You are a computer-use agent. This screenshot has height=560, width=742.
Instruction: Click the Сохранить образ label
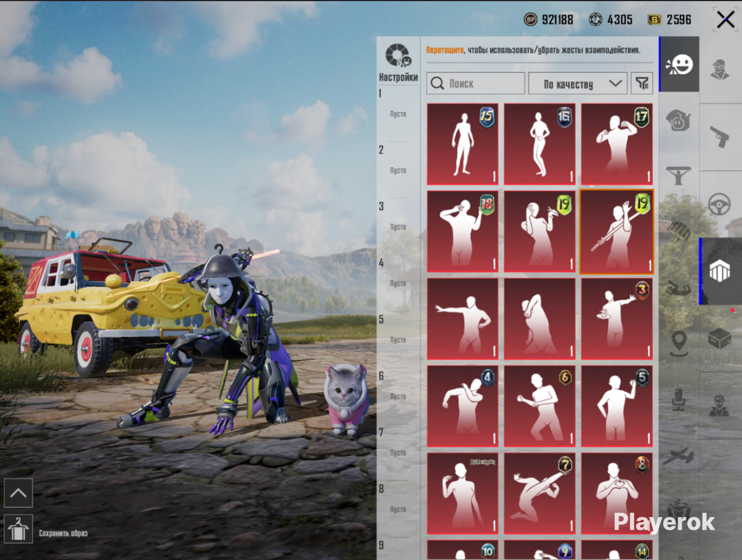pyautogui.click(x=63, y=533)
